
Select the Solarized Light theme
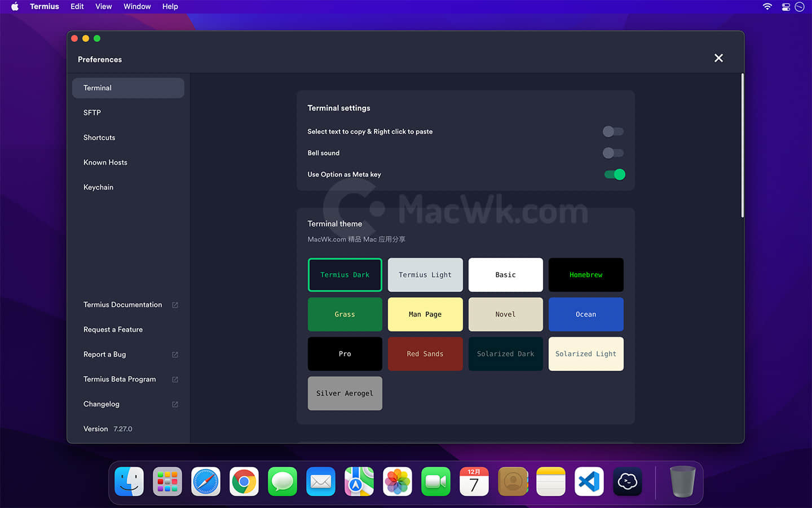coord(586,354)
